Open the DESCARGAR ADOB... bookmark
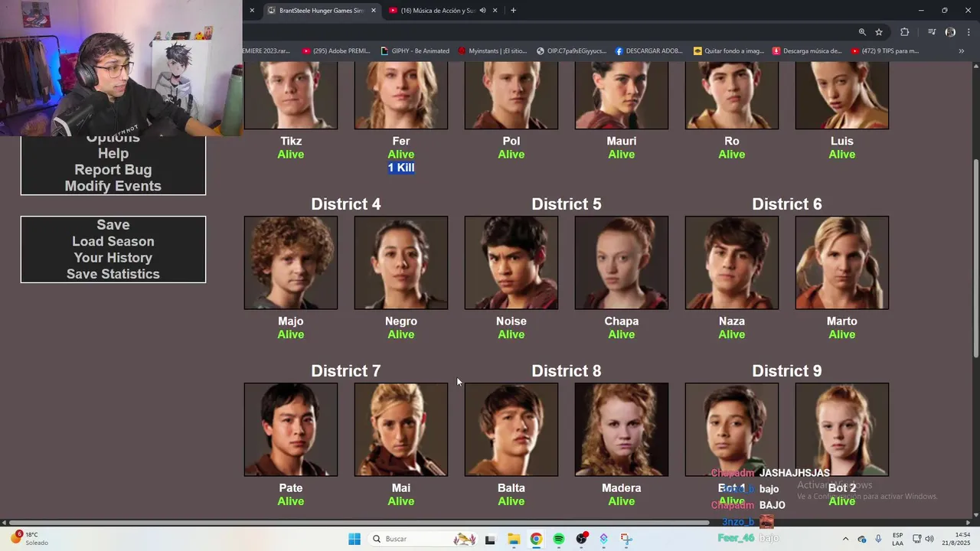Viewport: 980px width, 551px height. pyautogui.click(x=648, y=51)
